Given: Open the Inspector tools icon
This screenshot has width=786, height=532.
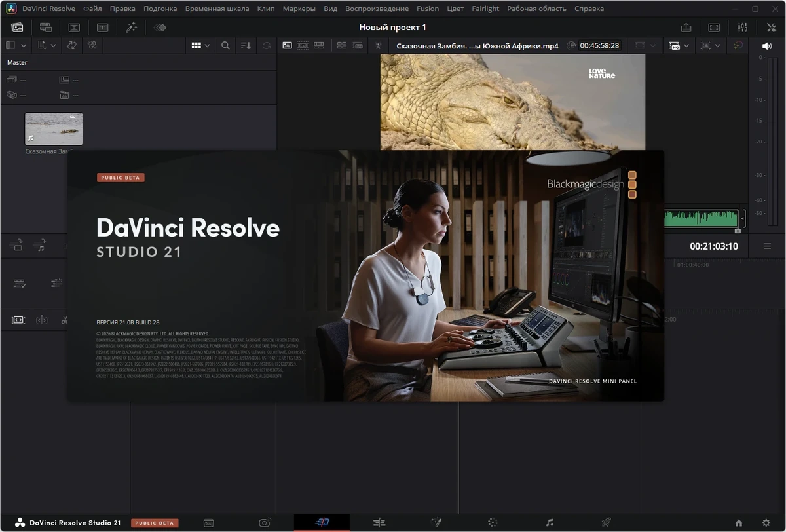Looking at the screenshot, I should [771, 28].
